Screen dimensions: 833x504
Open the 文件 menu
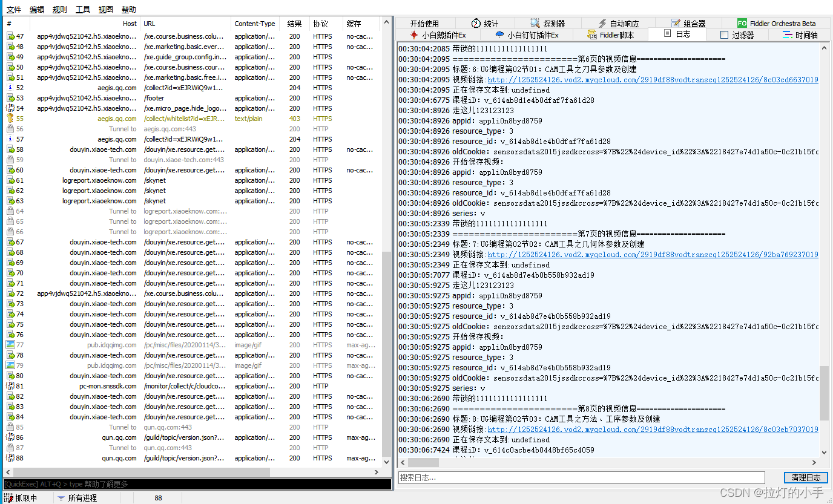click(x=14, y=10)
